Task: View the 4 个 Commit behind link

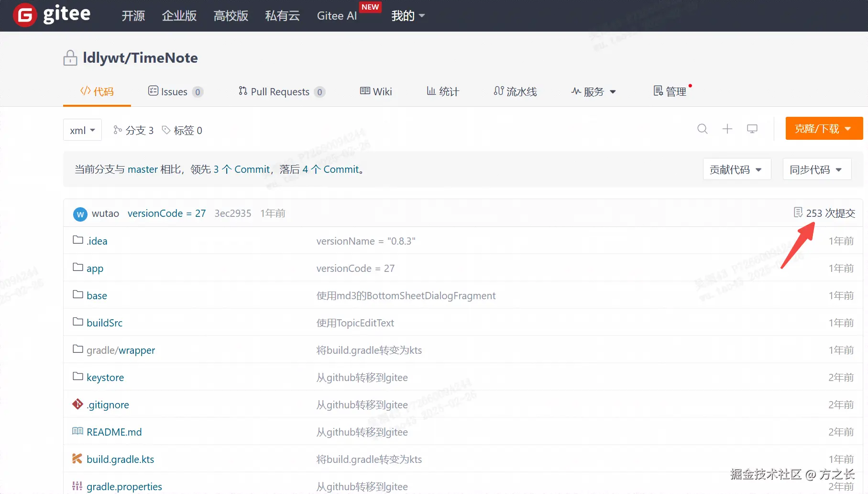Action: pyautogui.click(x=330, y=169)
